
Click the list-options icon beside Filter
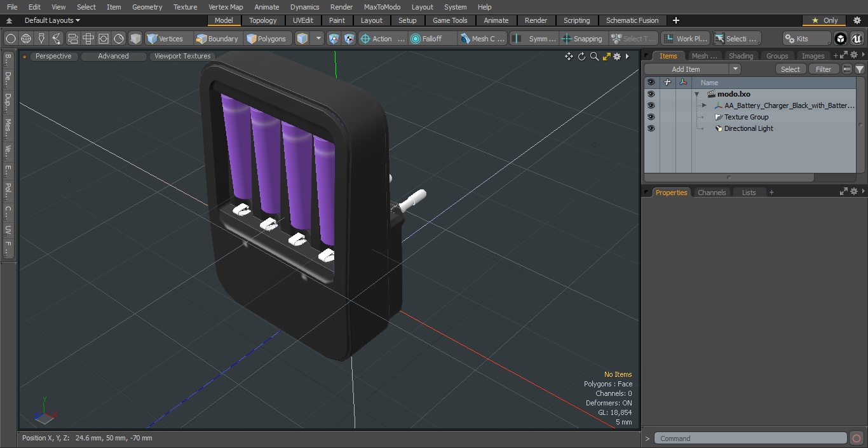[x=847, y=69]
